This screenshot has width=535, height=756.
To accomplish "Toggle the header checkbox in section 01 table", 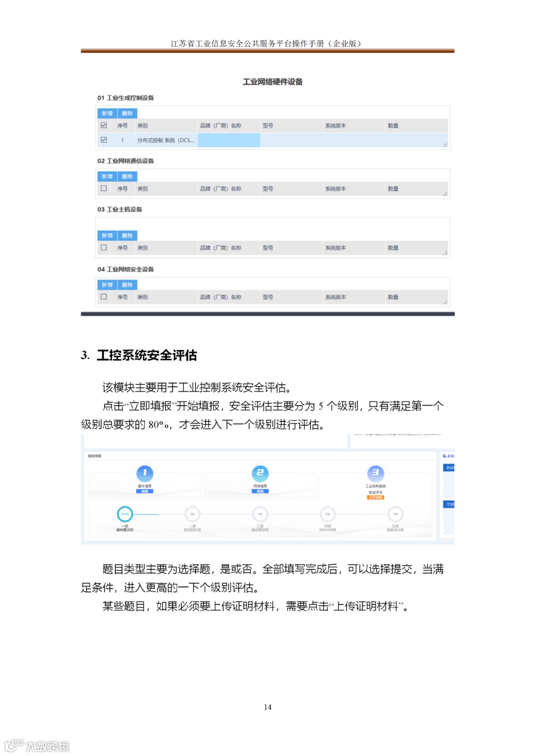I will (104, 125).
